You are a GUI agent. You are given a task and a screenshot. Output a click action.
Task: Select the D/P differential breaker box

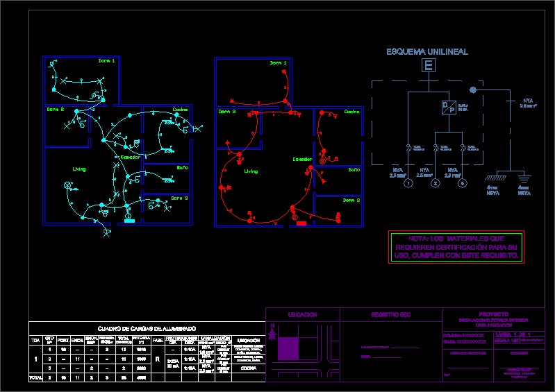(448, 107)
